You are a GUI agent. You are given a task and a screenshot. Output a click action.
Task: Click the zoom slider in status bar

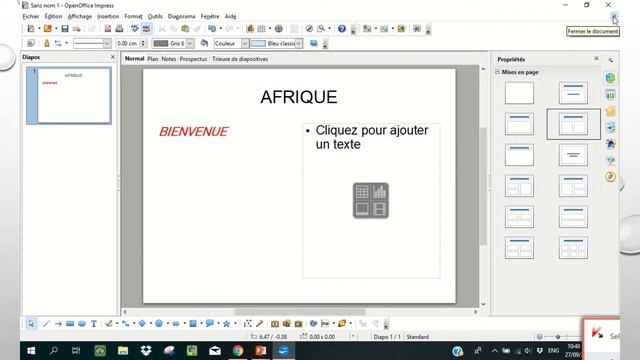click(558, 337)
